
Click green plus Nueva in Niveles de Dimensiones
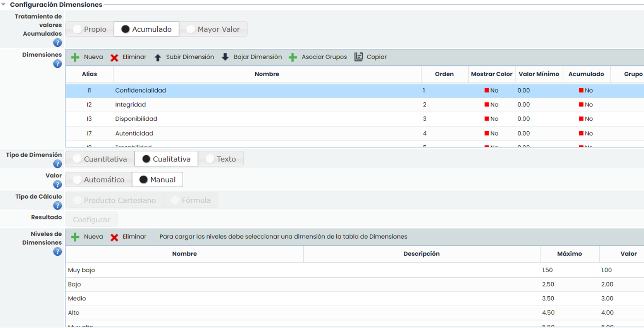coord(75,237)
